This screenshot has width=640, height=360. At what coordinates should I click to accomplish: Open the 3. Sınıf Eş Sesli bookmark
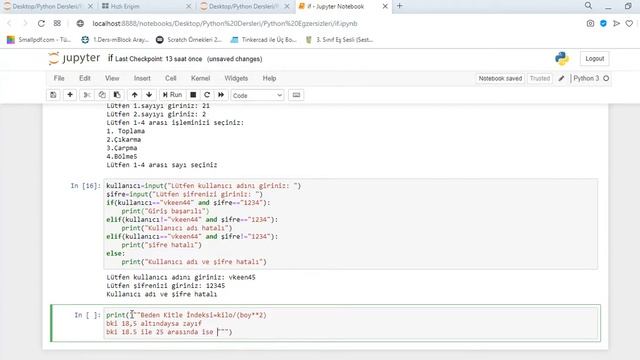339,40
